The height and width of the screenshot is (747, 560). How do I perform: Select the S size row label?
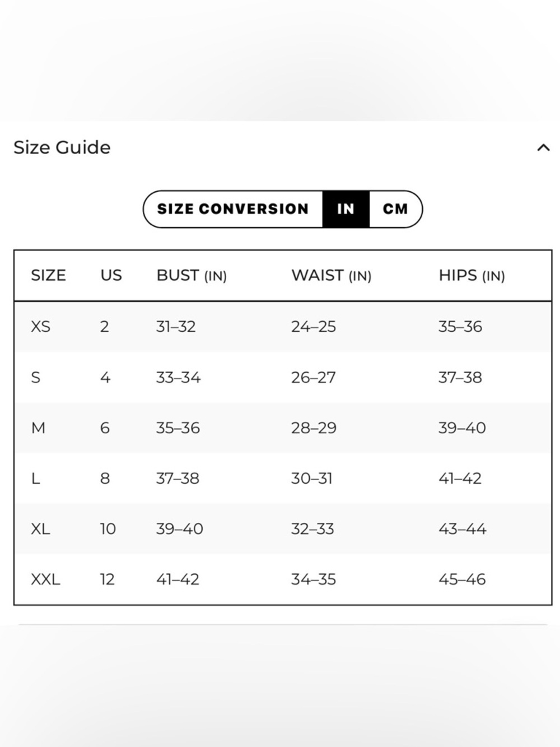point(36,378)
